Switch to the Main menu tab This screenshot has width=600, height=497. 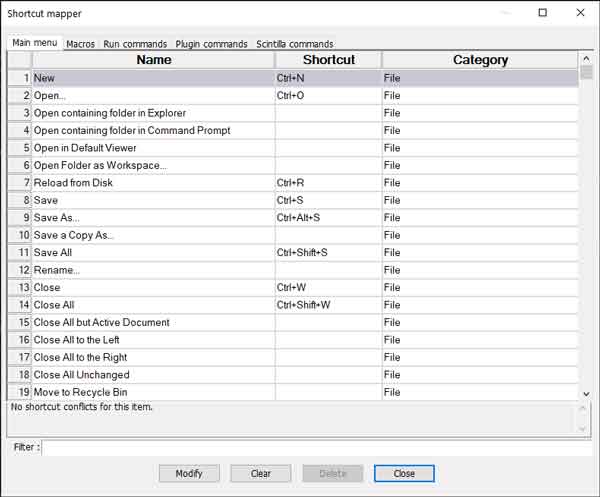pos(34,42)
